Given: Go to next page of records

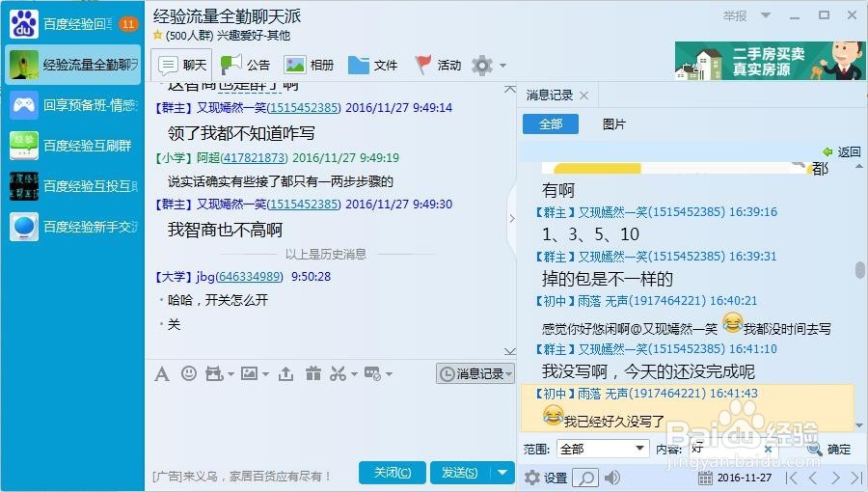Looking at the screenshot, I should [835, 478].
